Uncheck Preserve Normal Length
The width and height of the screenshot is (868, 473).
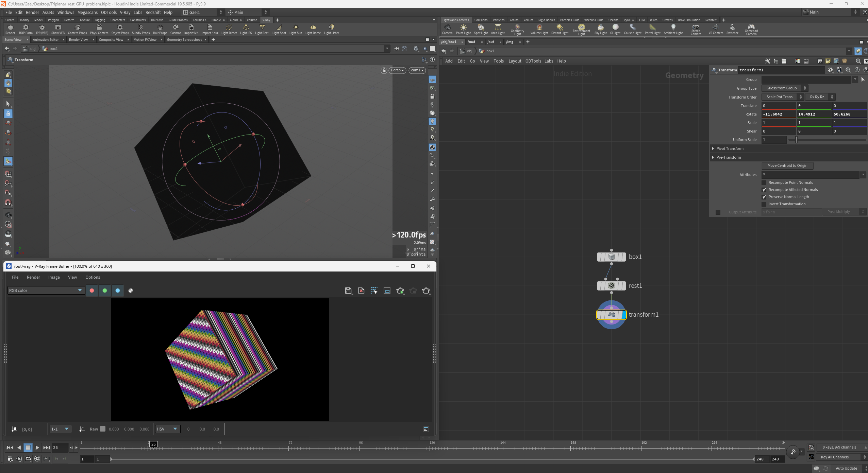[764, 197]
